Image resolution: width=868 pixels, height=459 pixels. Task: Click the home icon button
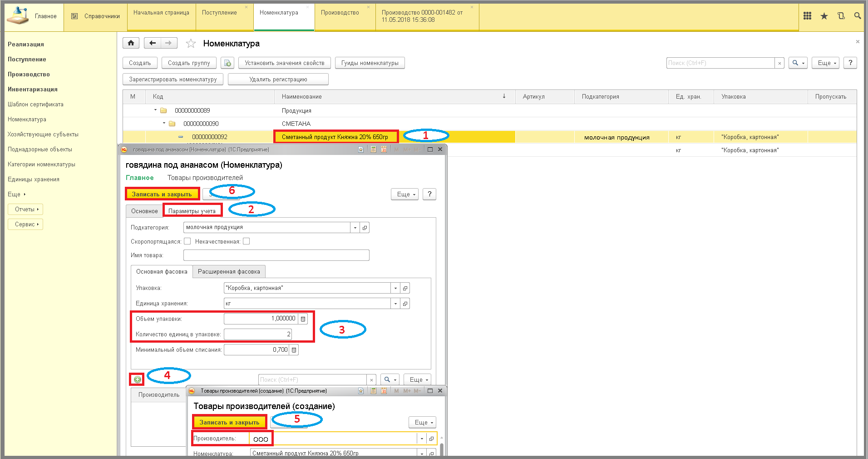[131, 43]
